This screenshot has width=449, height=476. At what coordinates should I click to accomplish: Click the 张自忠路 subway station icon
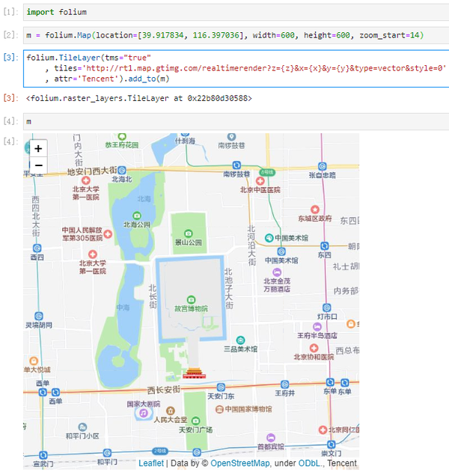323,166
